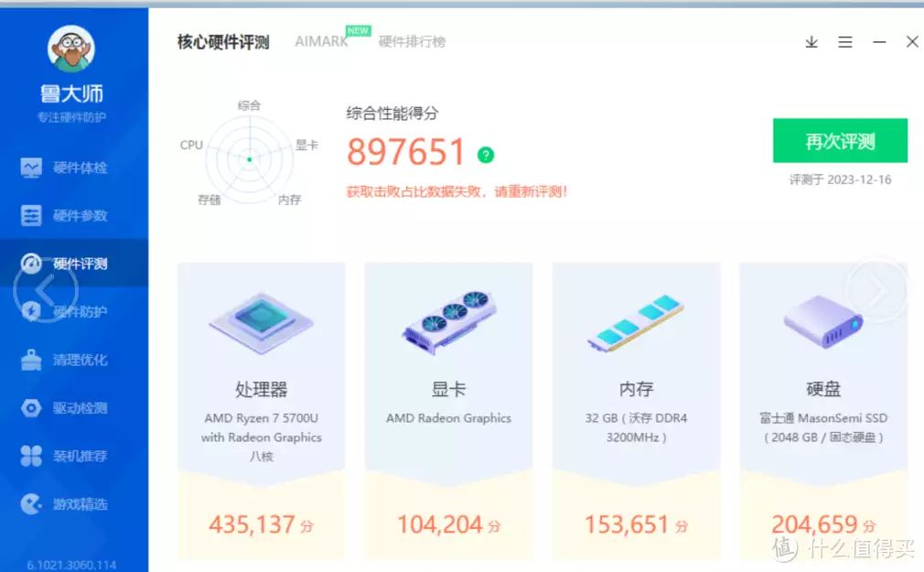
Task: Click the 硬盘 drive icon
Action: [823, 322]
